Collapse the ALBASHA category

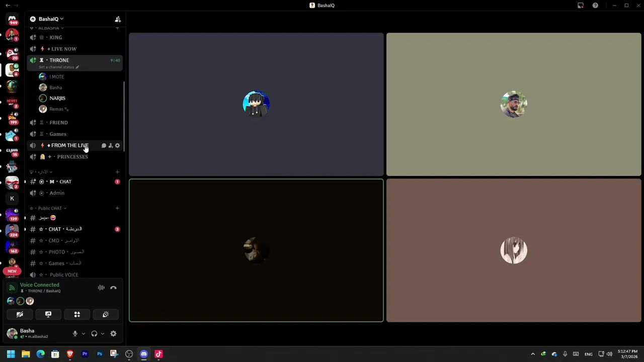click(48, 28)
